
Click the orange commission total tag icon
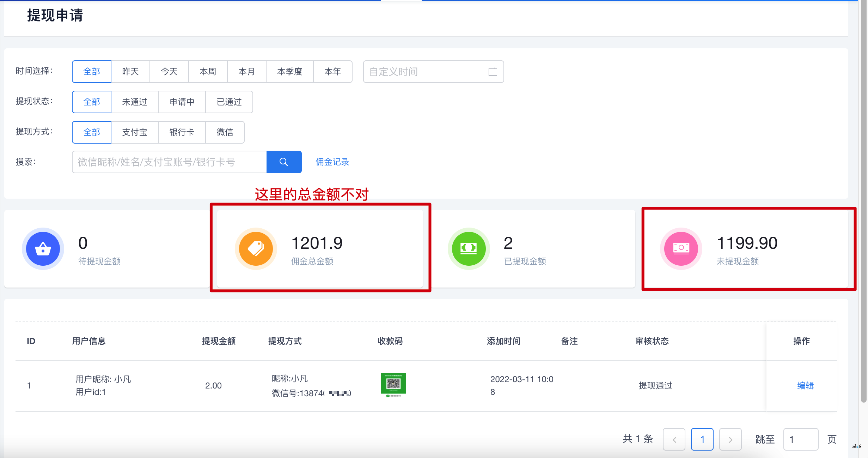(256, 249)
